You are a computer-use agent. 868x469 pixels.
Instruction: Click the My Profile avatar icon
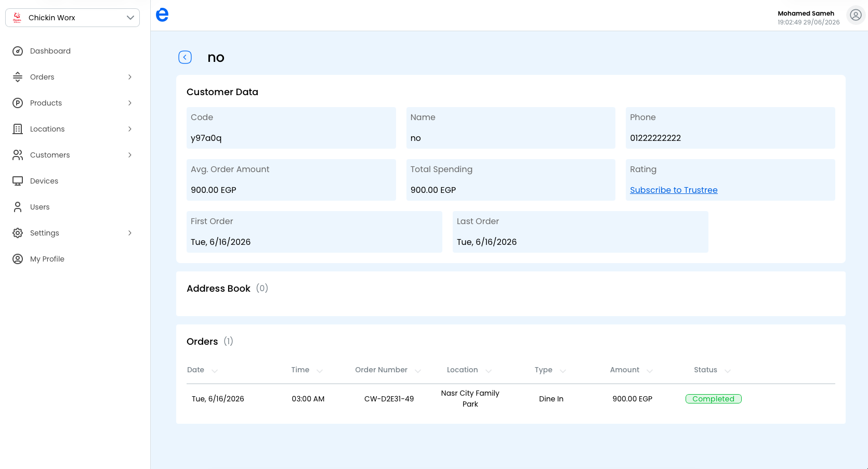point(18,259)
